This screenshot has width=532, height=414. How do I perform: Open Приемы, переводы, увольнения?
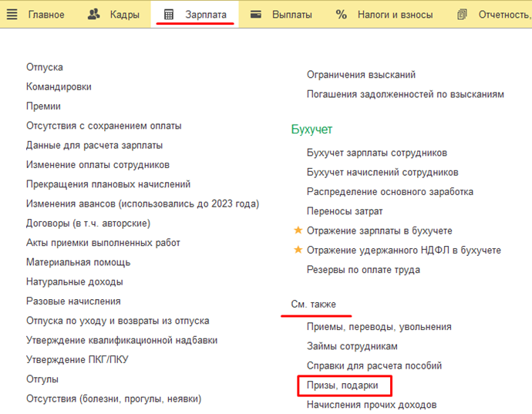[379, 327]
